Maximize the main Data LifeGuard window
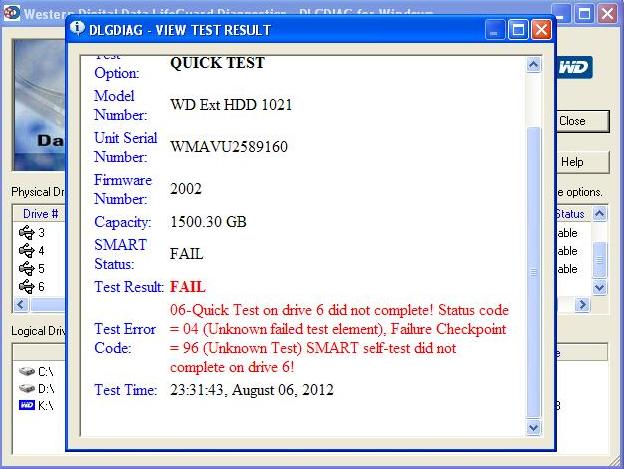 [584, 13]
